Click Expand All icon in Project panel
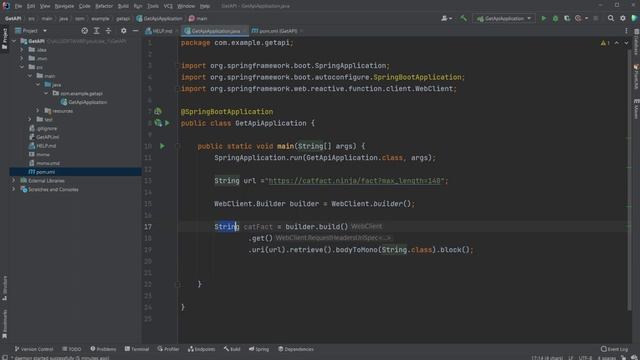Image resolution: width=640 pixels, height=360 pixels. 96,31
